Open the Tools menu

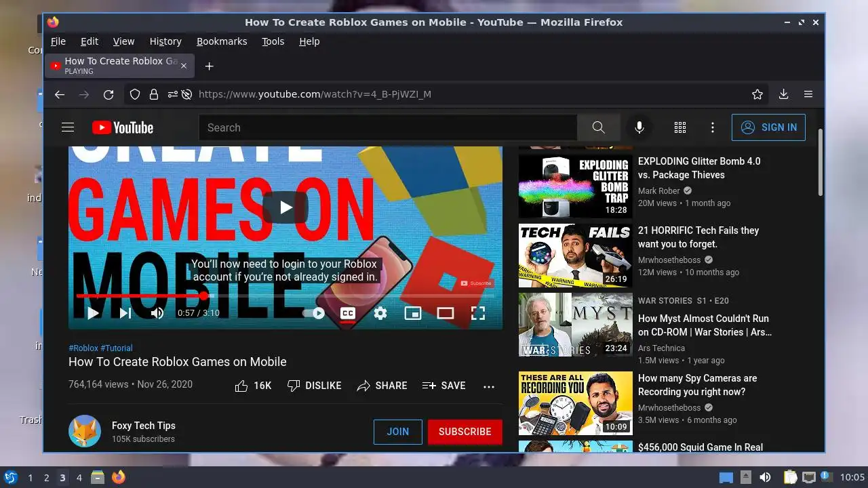pos(273,41)
